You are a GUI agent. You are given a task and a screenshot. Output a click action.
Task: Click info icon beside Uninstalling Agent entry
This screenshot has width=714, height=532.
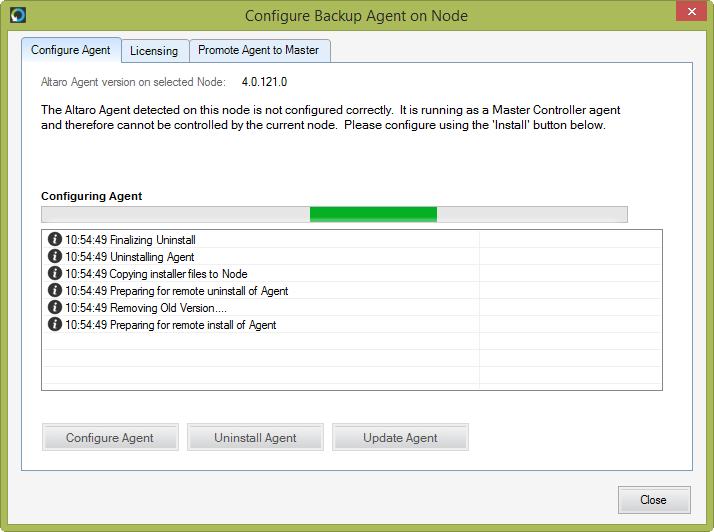tap(55, 256)
